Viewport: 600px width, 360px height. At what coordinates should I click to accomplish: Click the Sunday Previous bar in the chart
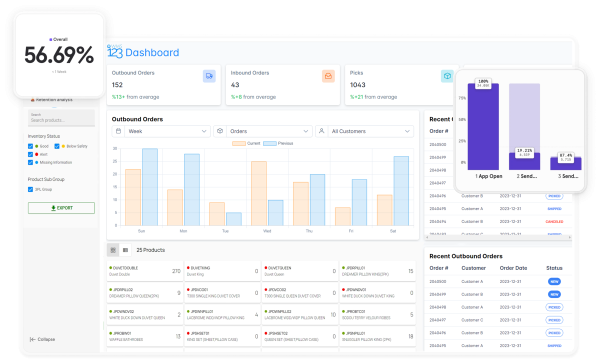(x=150, y=187)
